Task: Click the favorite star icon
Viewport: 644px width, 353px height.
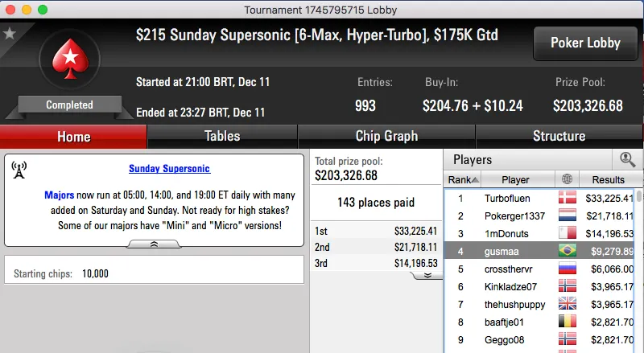Action: (x=10, y=33)
